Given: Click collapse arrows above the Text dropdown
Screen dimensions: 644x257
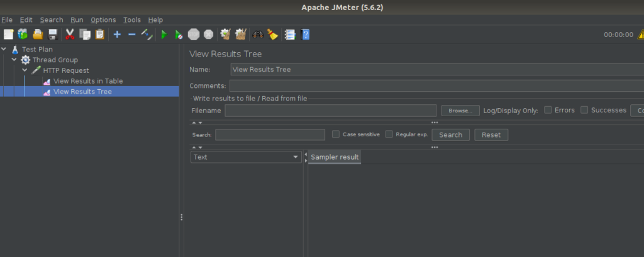Looking at the screenshot, I should (x=197, y=148).
